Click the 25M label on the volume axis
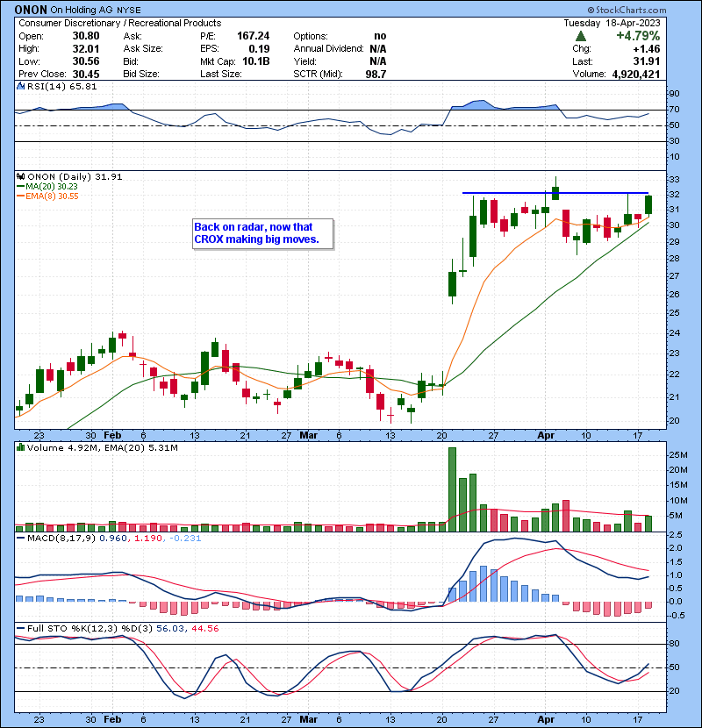702x728 pixels. [677, 455]
